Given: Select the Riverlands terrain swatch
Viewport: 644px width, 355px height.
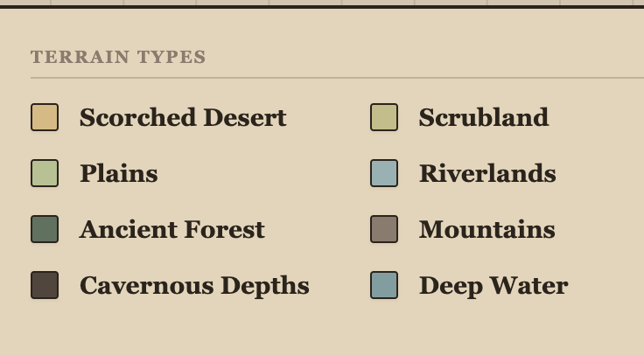Looking at the screenshot, I should pyautogui.click(x=384, y=173).
